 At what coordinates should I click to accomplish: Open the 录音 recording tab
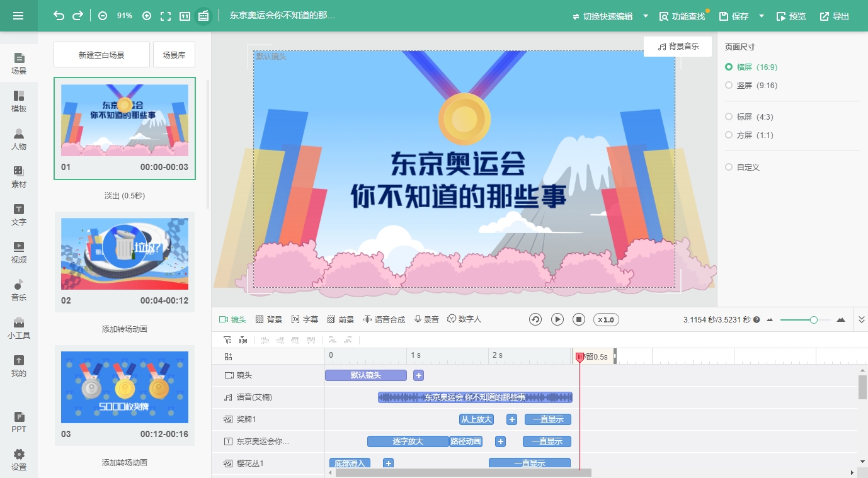426,319
